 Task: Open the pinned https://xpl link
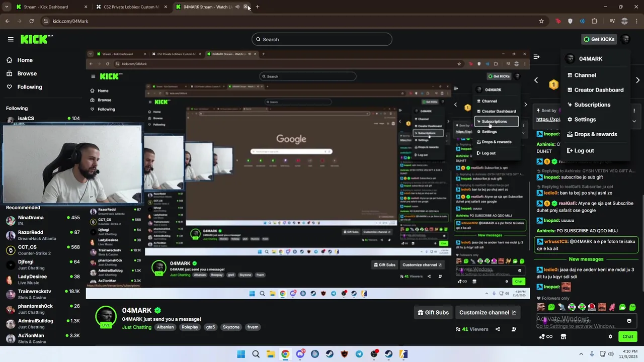[548, 120]
